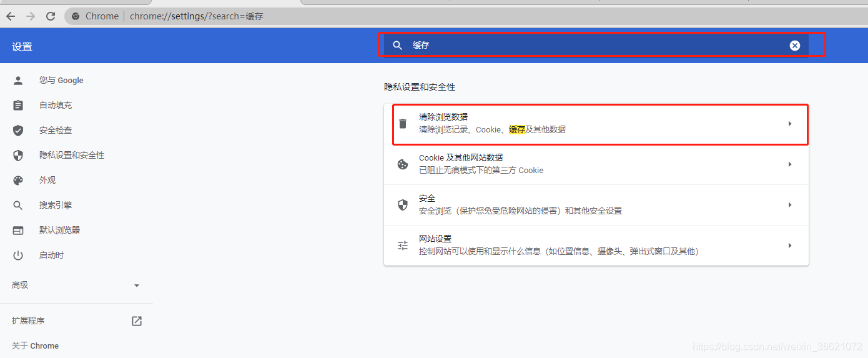Image resolution: width=868 pixels, height=358 pixels.
Task: Click the 设置 header title
Action: [22, 47]
